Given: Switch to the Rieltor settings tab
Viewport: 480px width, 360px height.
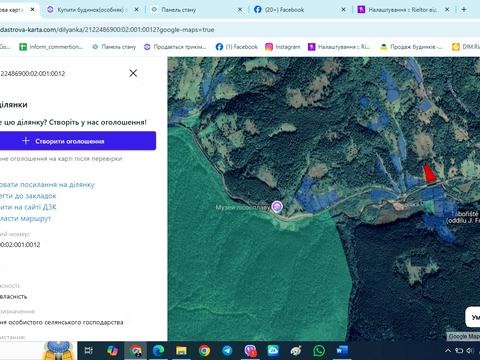Looking at the screenshot, I should pos(402,10).
